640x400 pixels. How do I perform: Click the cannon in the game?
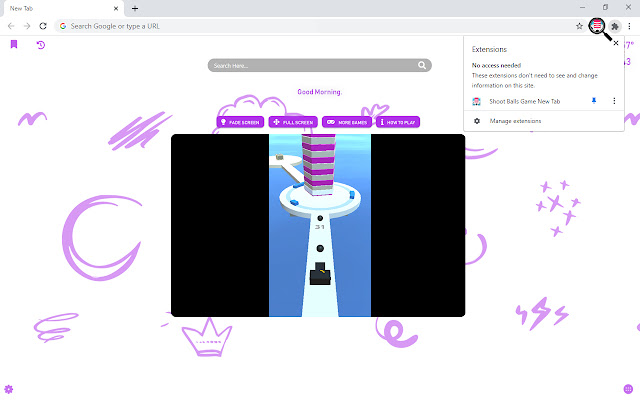(320, 273)
